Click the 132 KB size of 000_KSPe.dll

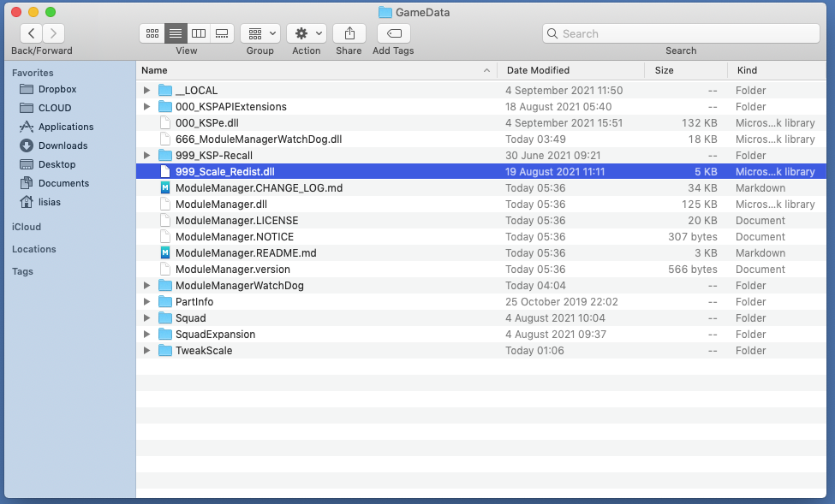click(699, 123)
